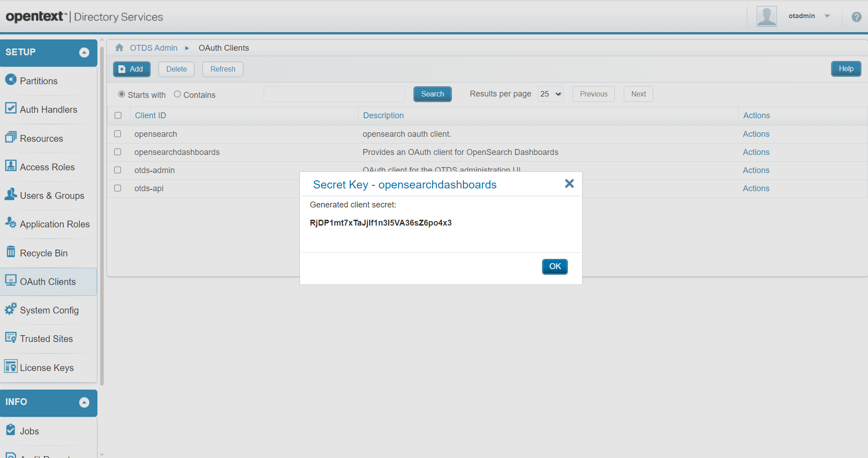Screen dimensions: 868x458
Task: Click the Recycle Bin trash icon
Action: (10, 252)
